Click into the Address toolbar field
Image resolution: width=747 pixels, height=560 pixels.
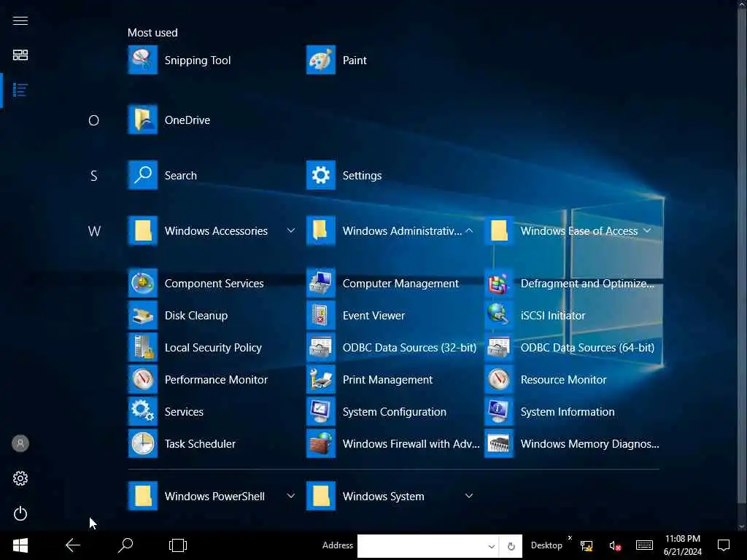pos(422,545)
